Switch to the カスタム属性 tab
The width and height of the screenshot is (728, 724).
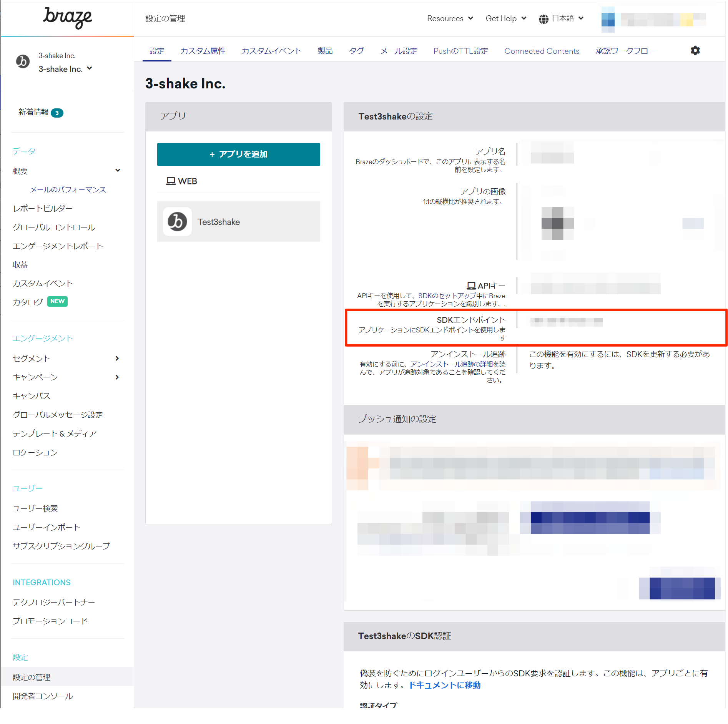[203, 51]
